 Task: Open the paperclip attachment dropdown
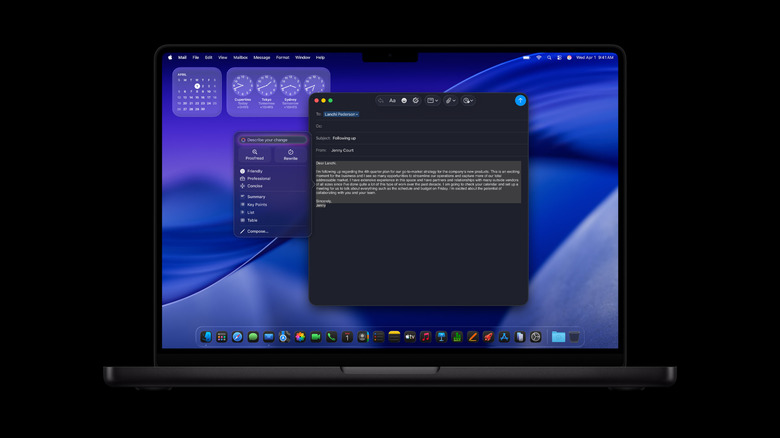tap(450, 101)
